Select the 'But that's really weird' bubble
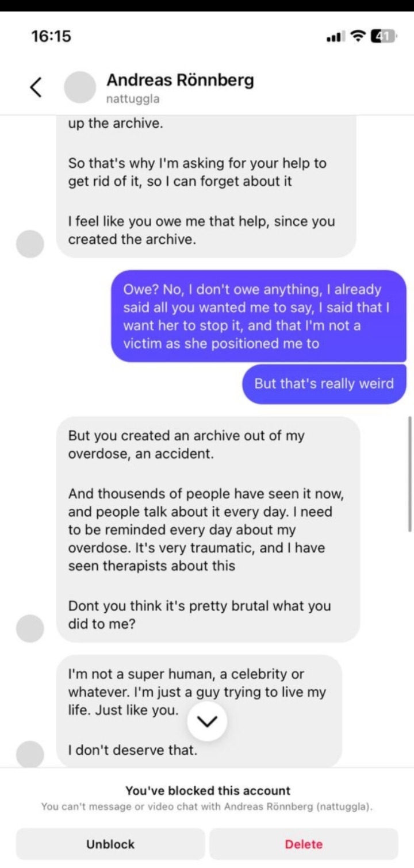Image resolution: width=414 pixels, height=868 pixels. click(x=324, y=383)
